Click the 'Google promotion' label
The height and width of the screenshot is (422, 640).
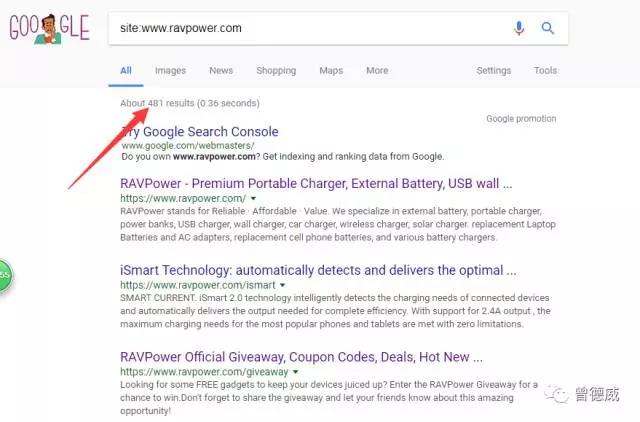521,119
